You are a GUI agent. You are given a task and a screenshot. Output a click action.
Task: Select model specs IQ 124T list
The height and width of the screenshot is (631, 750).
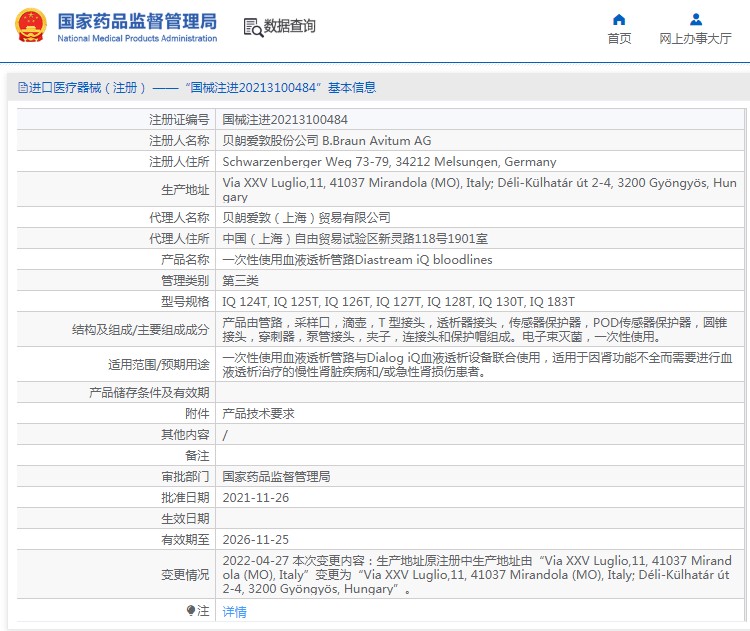(x=398, y=302)
